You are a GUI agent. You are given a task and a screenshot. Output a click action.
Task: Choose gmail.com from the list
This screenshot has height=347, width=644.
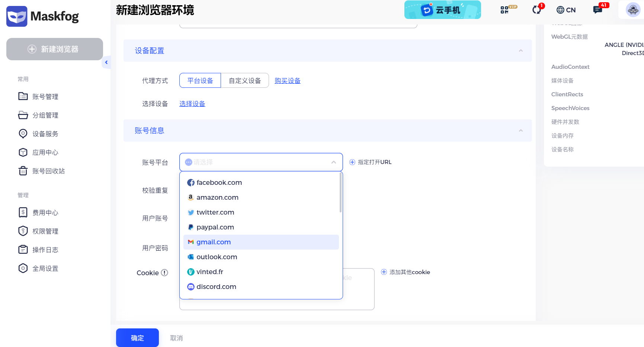(261, 242)
